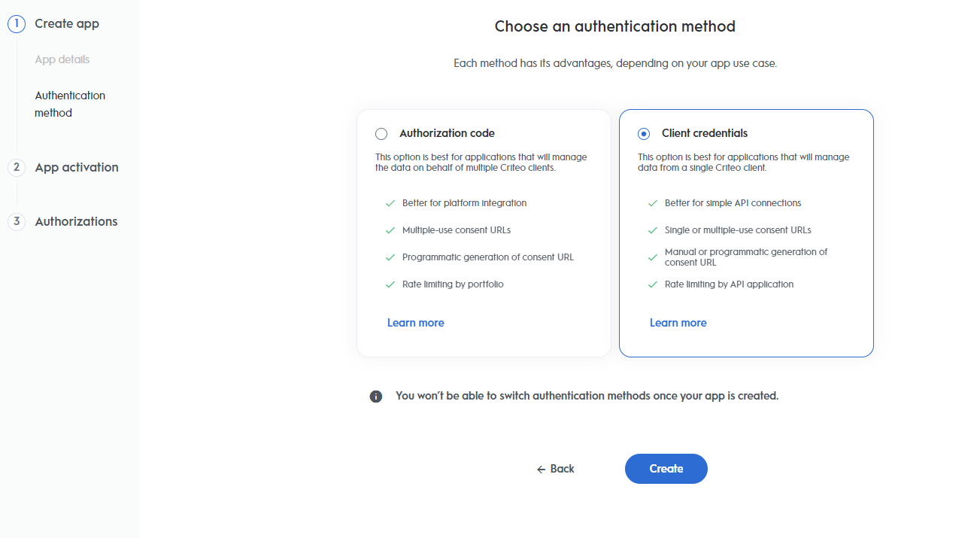The width and height of the screenshot is (980, 538).
Task: Open the Authentication method step
Action: [x=70, y=105]
